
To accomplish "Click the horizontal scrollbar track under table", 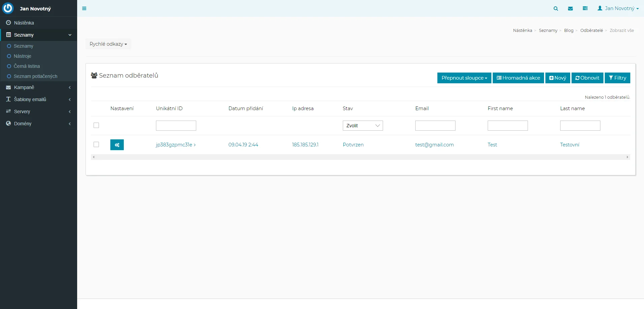I will (x=360, y=157).
